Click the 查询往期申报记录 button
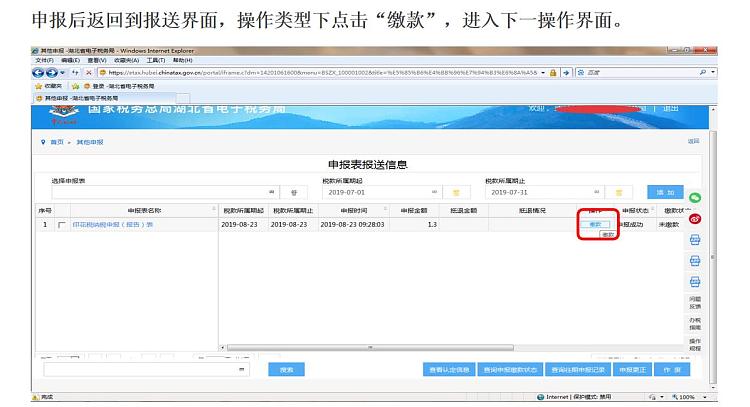 point(578,370)
